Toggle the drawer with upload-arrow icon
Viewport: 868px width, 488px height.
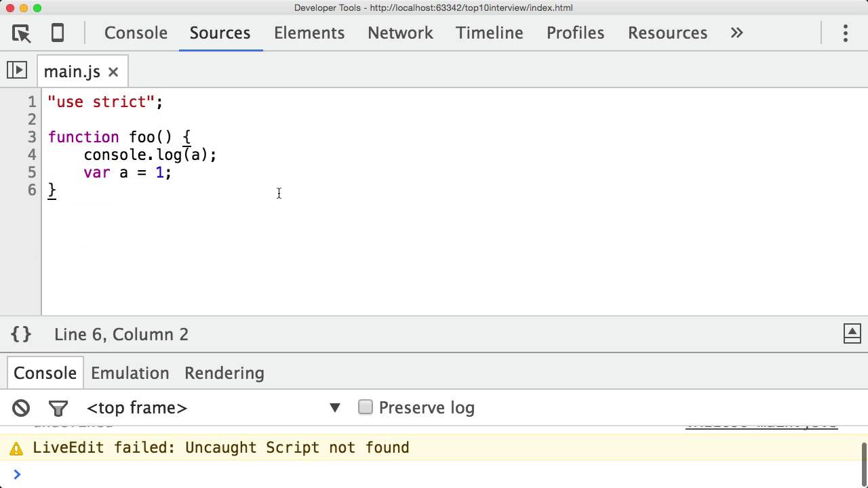(852, 333)
